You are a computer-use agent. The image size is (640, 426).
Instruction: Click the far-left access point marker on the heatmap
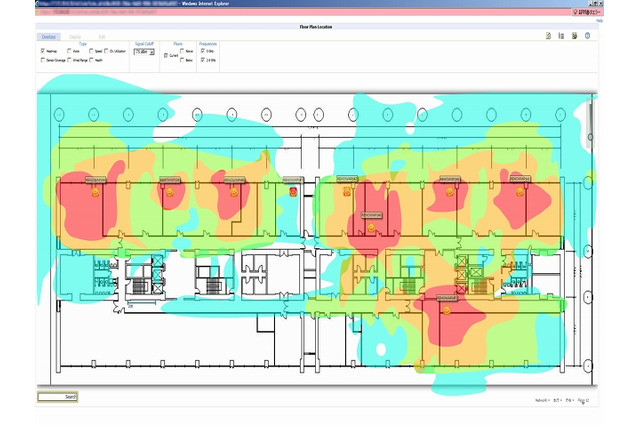(x=95, y=193)
